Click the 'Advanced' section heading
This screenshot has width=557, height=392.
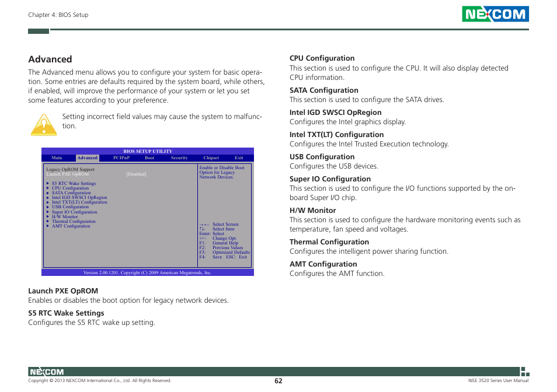point(50,59)
